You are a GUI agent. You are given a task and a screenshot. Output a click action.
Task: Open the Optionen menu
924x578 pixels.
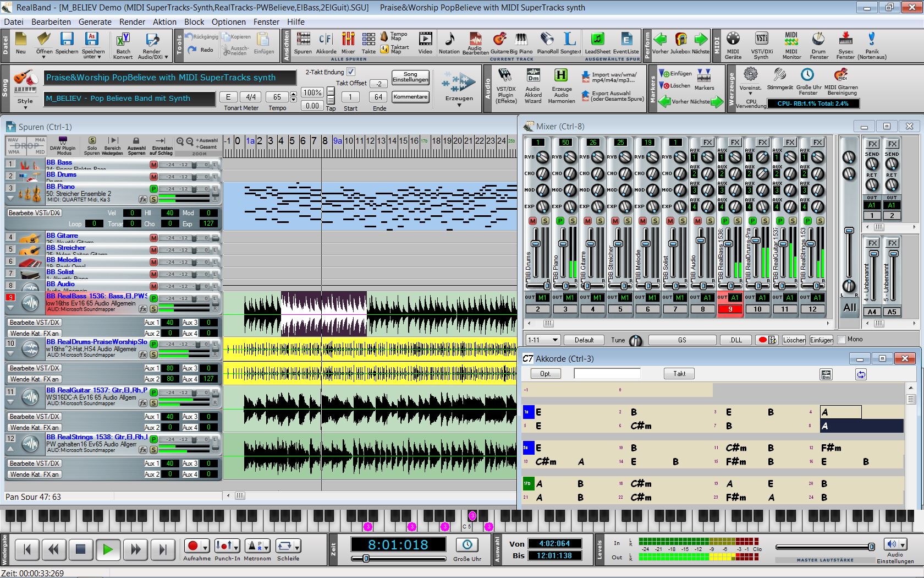coord(228,22)
